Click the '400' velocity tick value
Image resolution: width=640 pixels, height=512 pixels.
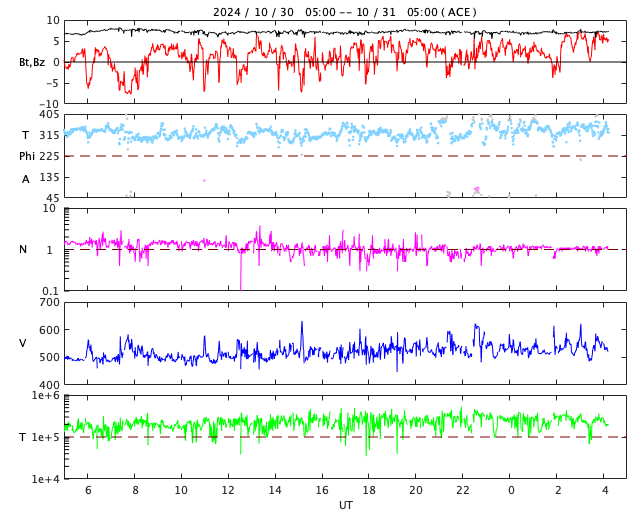pos(49,385)
